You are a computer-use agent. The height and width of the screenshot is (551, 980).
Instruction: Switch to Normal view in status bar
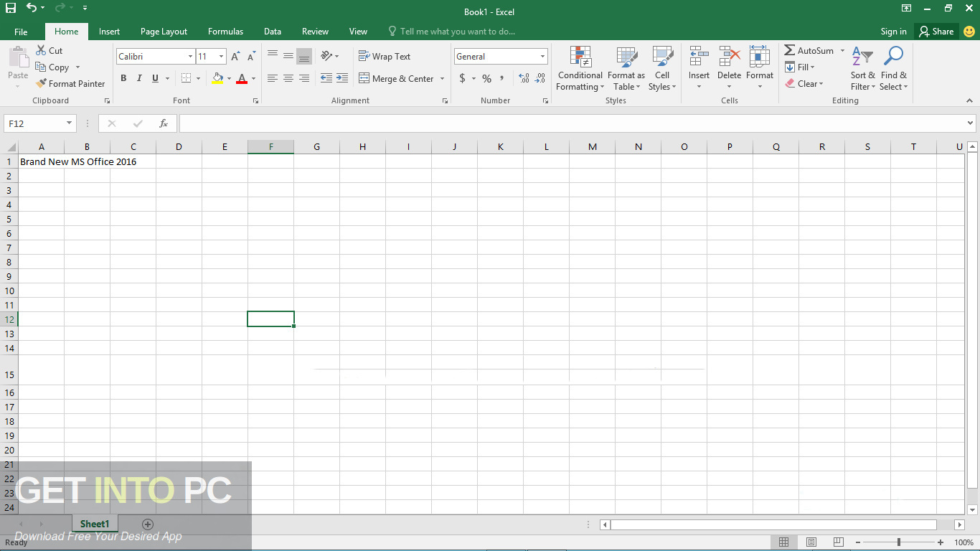784,542
